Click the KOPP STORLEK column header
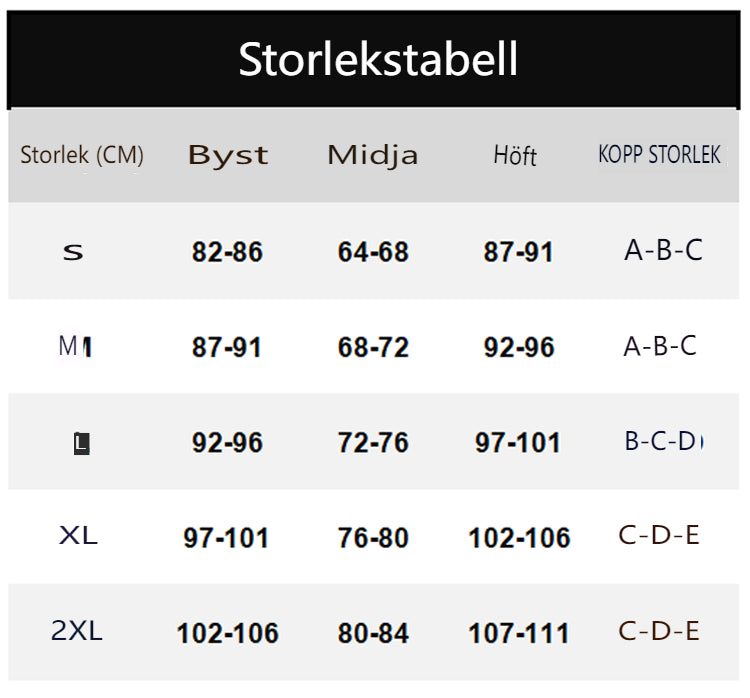750x698 pixels. click(x=659, y=156)
